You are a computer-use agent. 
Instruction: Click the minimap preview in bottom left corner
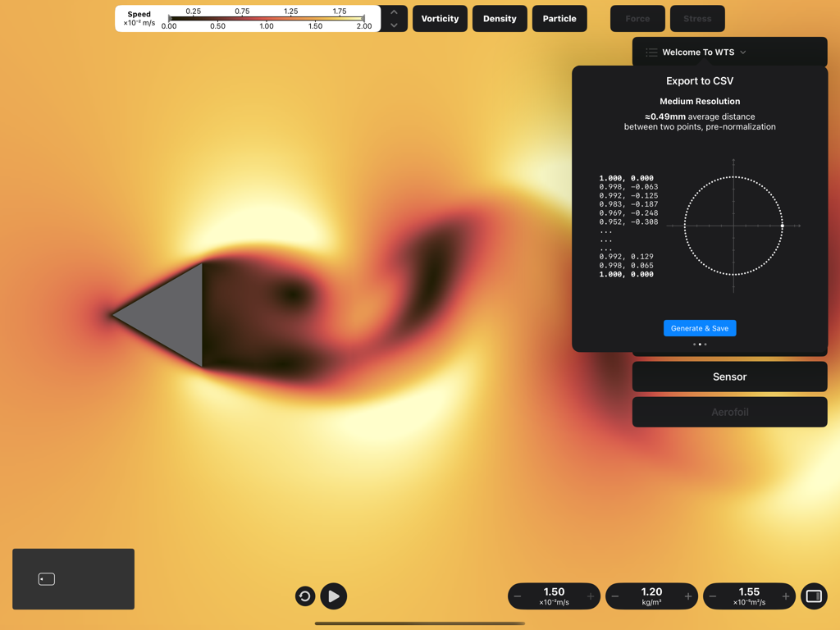[72, 578]
